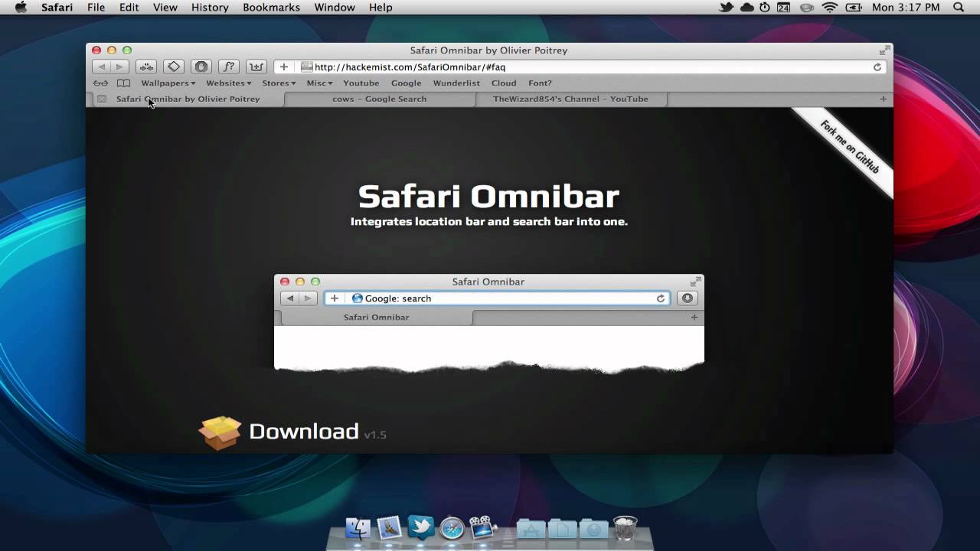Open Finder from the Dock

pyautogui.click(x=358, y=528)
